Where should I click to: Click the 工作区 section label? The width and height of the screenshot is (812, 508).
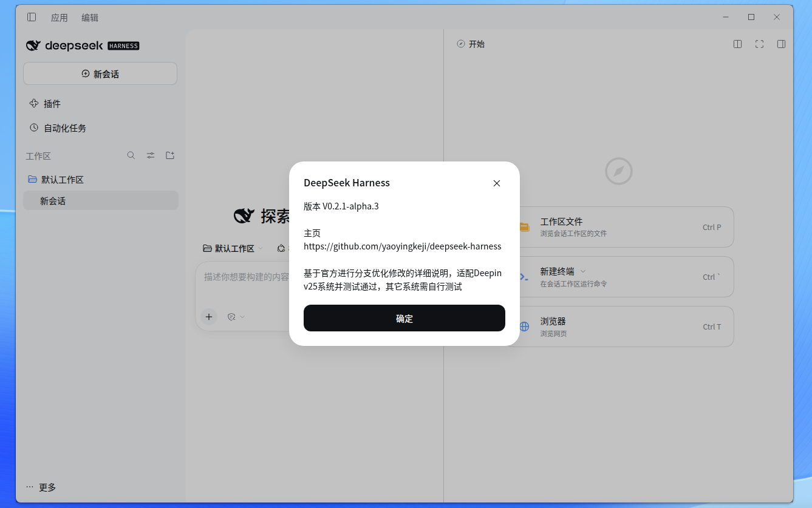[x=38, y=156]
